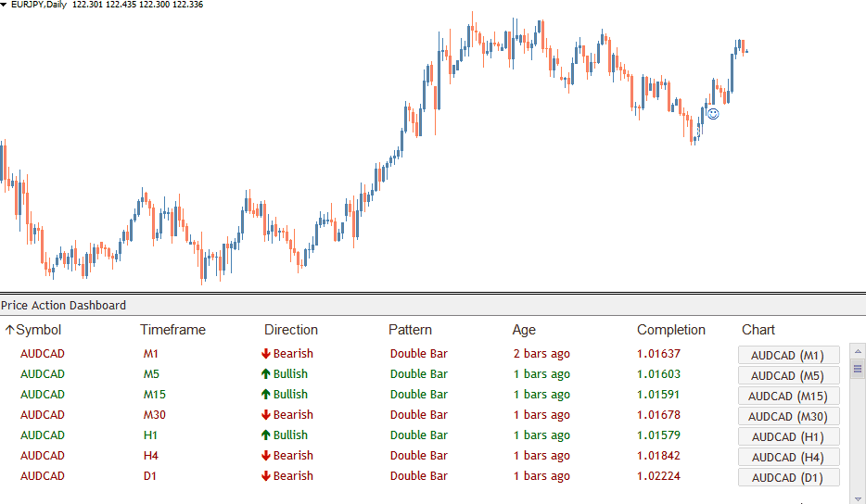Open the AUDCAD (M1) chart button
Image resolution: width=866 pixels, height=504 pixels.
[x=788, y=356]
